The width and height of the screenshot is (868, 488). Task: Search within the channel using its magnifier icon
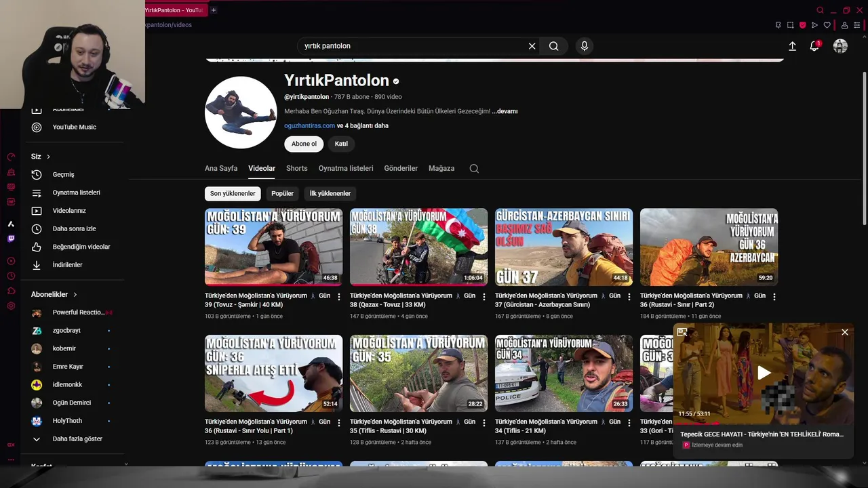coord(474,168)
